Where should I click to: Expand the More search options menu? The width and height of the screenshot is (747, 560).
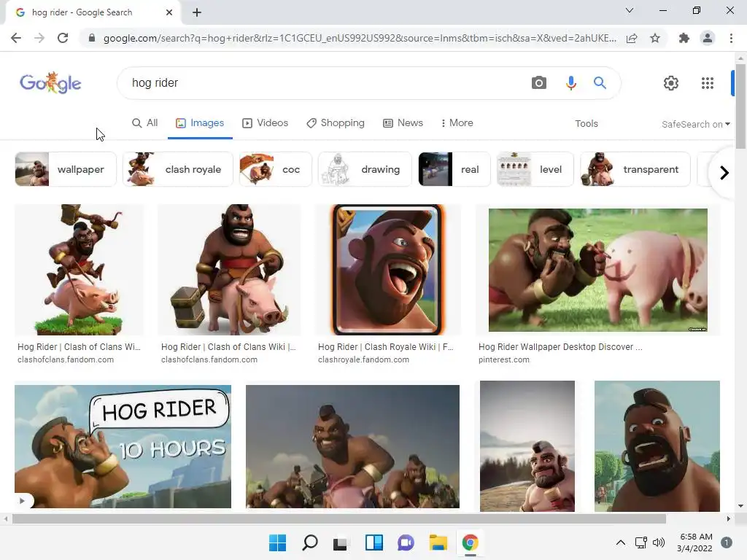(457, 122)
